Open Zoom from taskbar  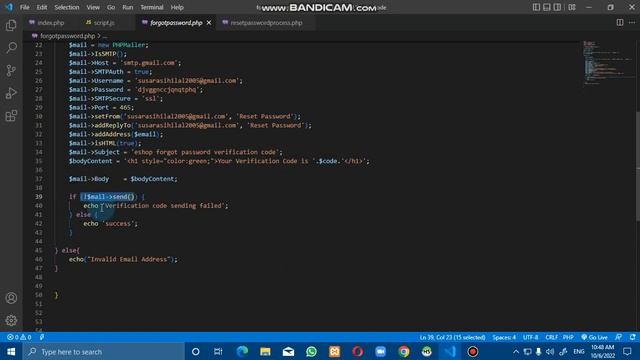(x=380, y=351)
